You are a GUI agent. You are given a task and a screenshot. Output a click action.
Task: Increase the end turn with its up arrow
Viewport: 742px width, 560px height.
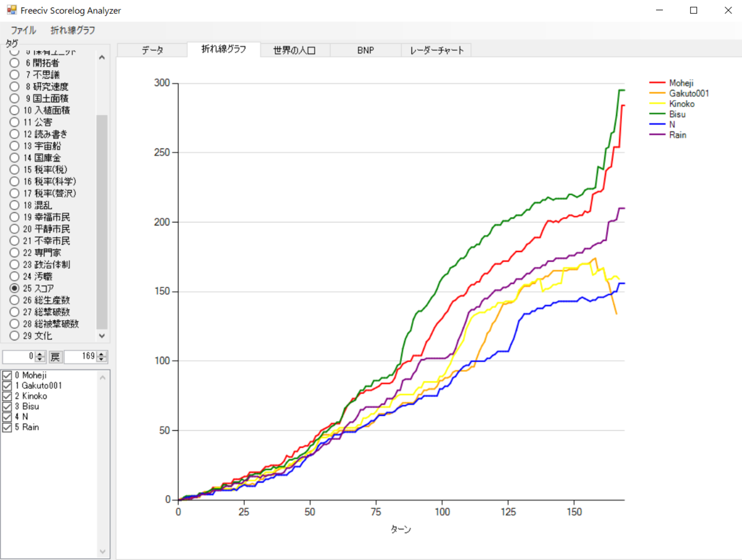102,354
